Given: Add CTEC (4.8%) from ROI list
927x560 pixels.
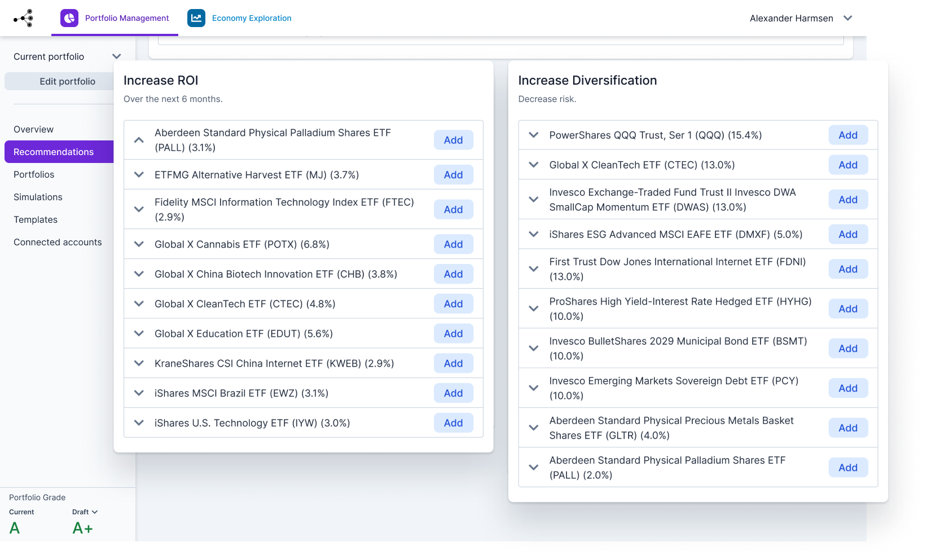Looking at the screenshot, I should coord(454,304).
